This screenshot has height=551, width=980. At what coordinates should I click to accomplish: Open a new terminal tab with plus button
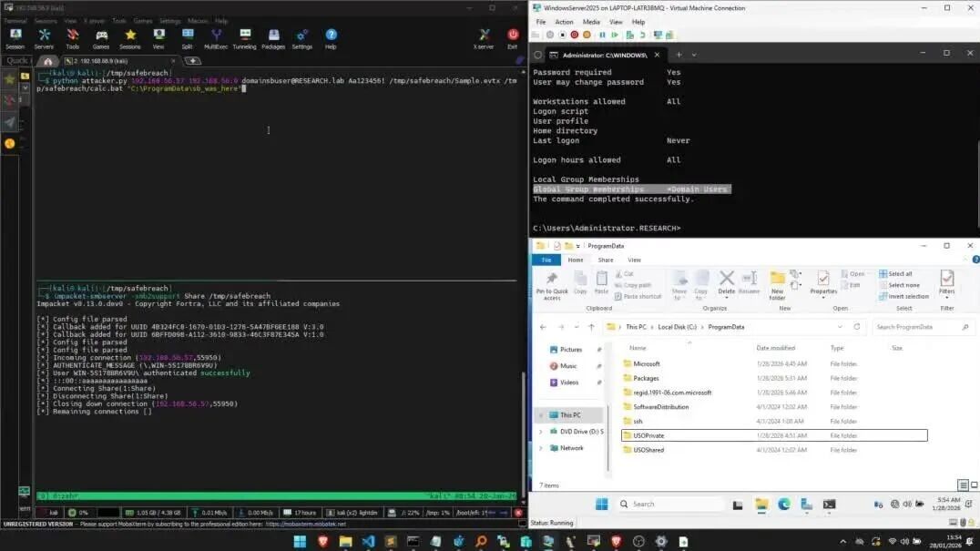[x=679, y=55]
